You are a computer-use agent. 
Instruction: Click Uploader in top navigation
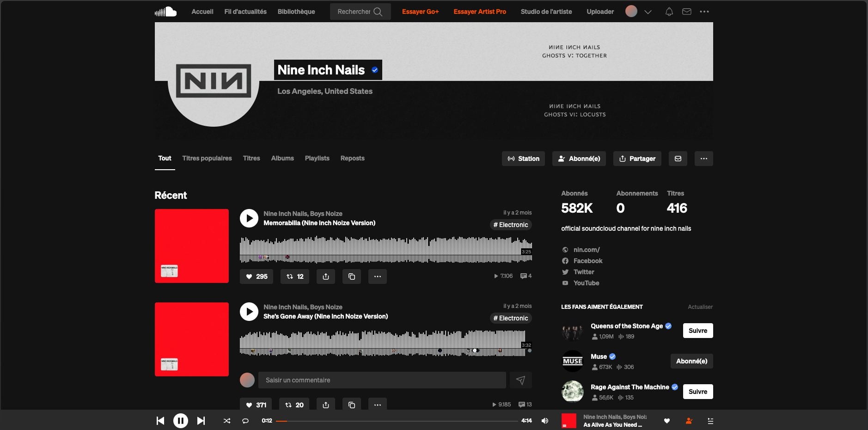[x=600, y=12]
